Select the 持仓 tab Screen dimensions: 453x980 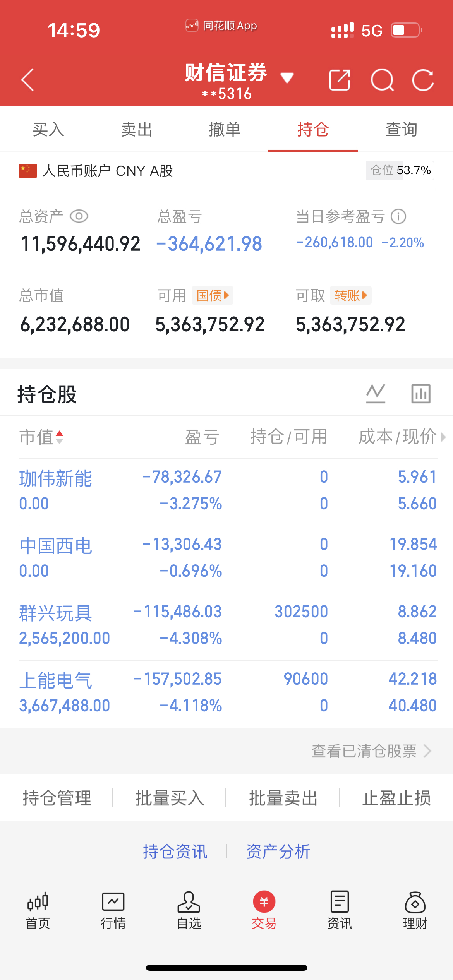[313, 129]
